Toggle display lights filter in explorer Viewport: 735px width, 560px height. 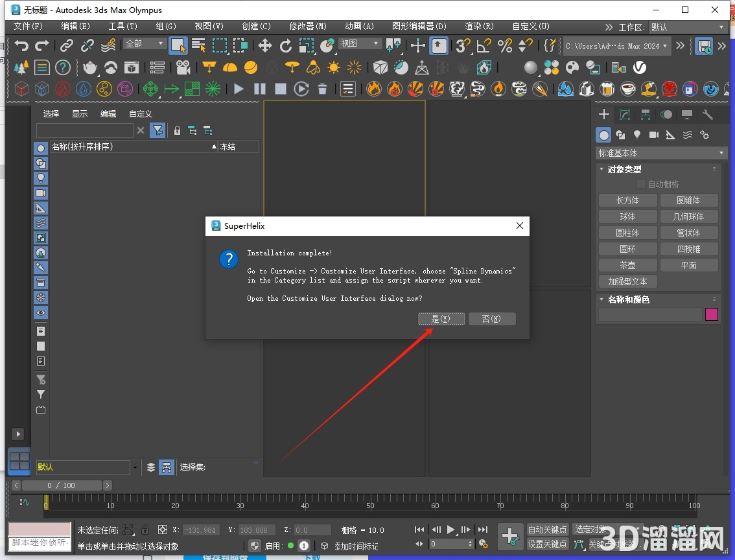click(x=41, y=178)
